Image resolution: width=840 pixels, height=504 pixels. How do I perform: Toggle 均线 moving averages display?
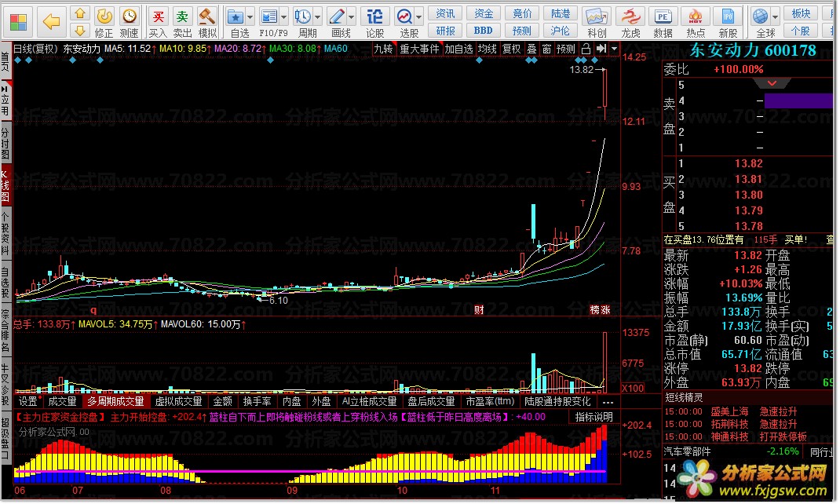point(487,49)
